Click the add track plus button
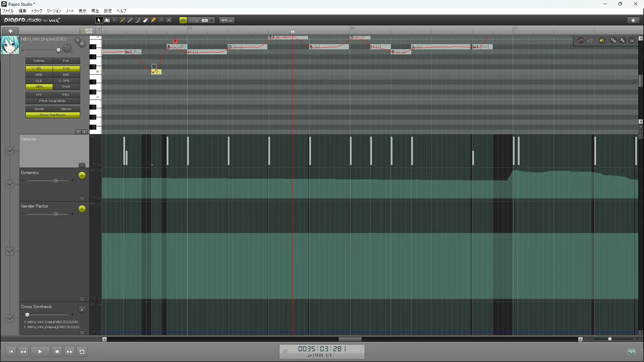Image resolution: width=644 pixels, height=362 pixels. click(10, 31)
